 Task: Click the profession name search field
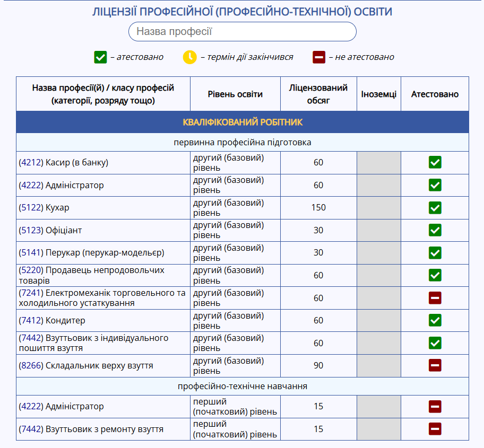click(x=242, y=32)
